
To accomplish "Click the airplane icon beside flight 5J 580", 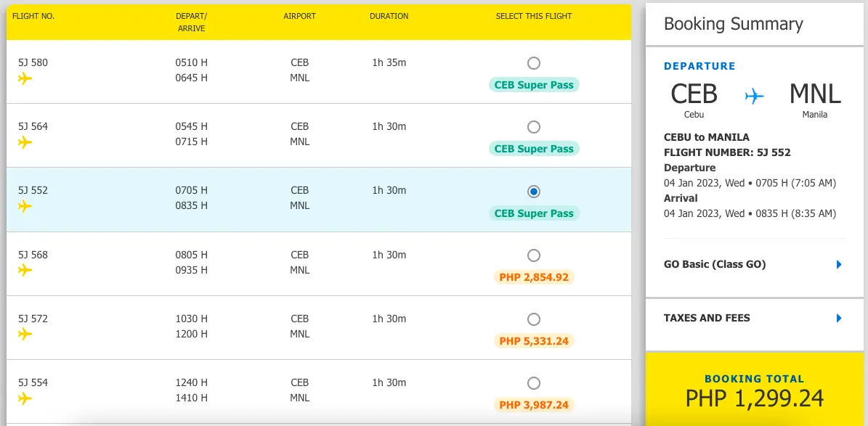I will 25,78.
